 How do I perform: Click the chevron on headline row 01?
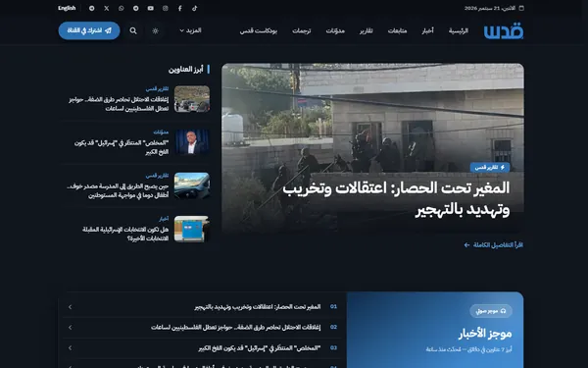(x=71, y=307)
